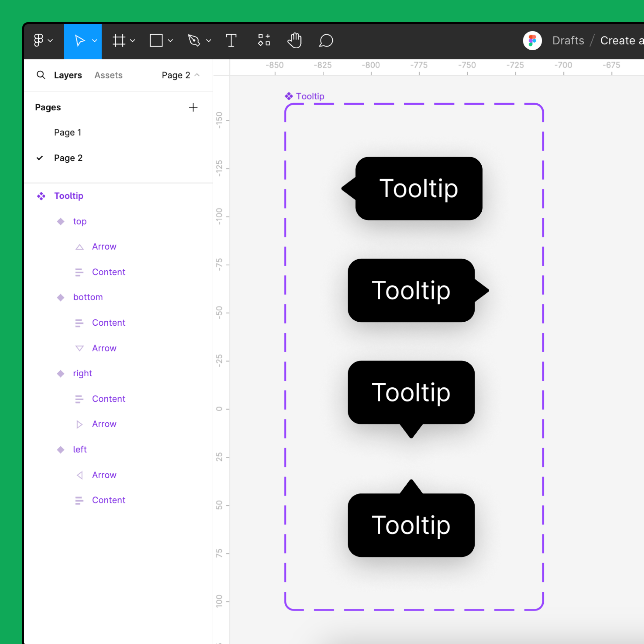Activate the Hand tool
Screen dimensions: 644x644
pos(294,41)
